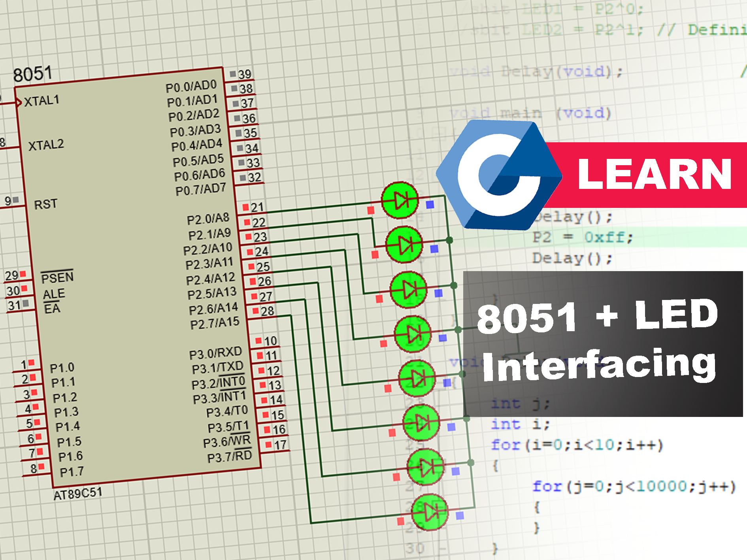Click pin number 17 beside P3.7/RD
The width and height of the screenshot is (747, 560).
click(276, 445)
